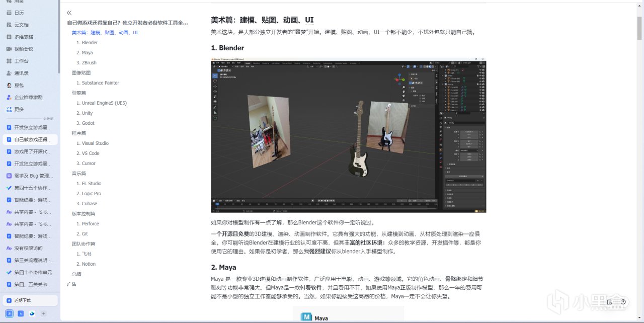Click the help question mark icon
This screenshot has width=644, height=323.
pyautogui.click(x=623, y=302)
